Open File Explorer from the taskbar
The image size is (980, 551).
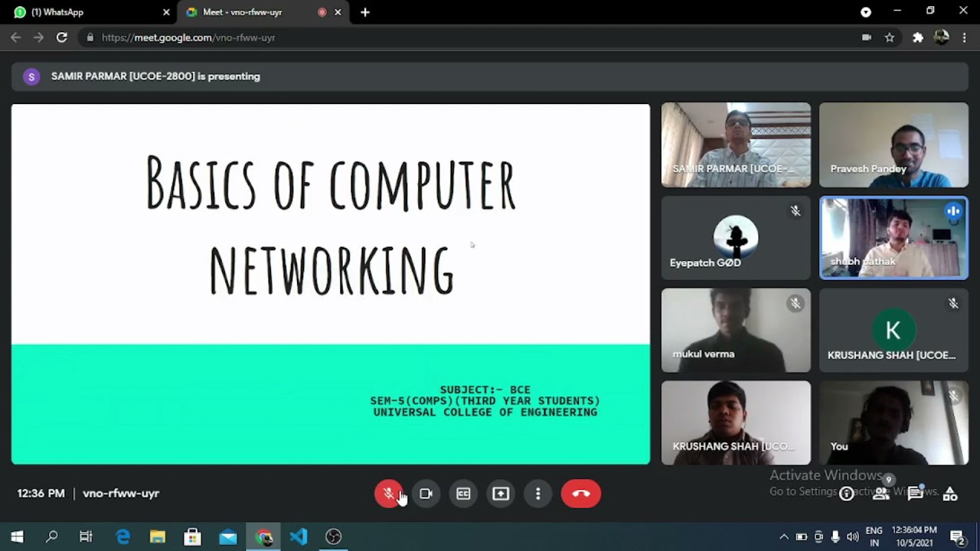pyautogui.click(x=158, y=537)
